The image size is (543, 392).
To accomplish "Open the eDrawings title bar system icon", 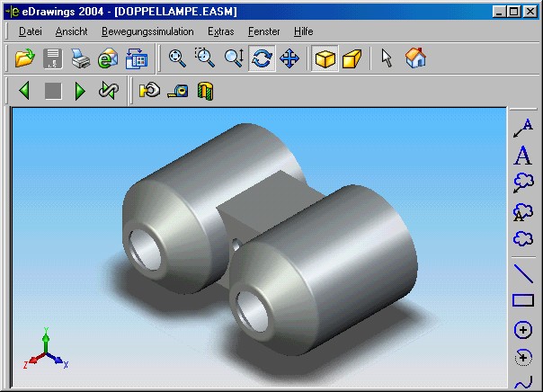I will click(x=12, y=12).
